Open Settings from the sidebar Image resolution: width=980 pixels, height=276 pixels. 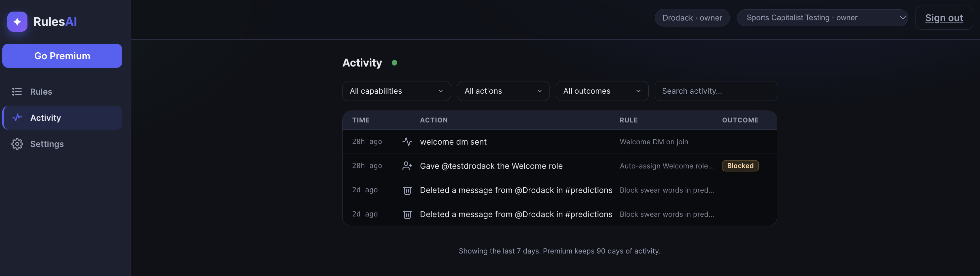[62, 144]
